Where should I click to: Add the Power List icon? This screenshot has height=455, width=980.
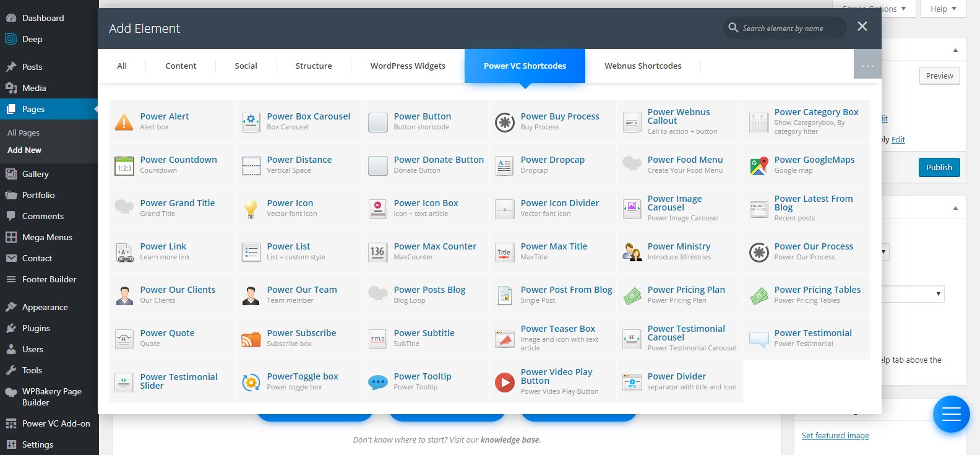click(251, 252)
